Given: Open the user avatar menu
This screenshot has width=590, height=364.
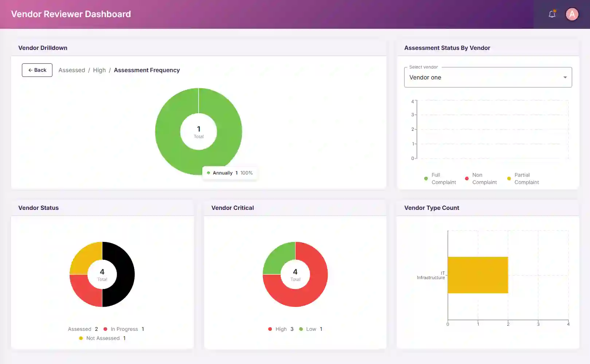Looking at the screenshot, I should tap(572, 14).
